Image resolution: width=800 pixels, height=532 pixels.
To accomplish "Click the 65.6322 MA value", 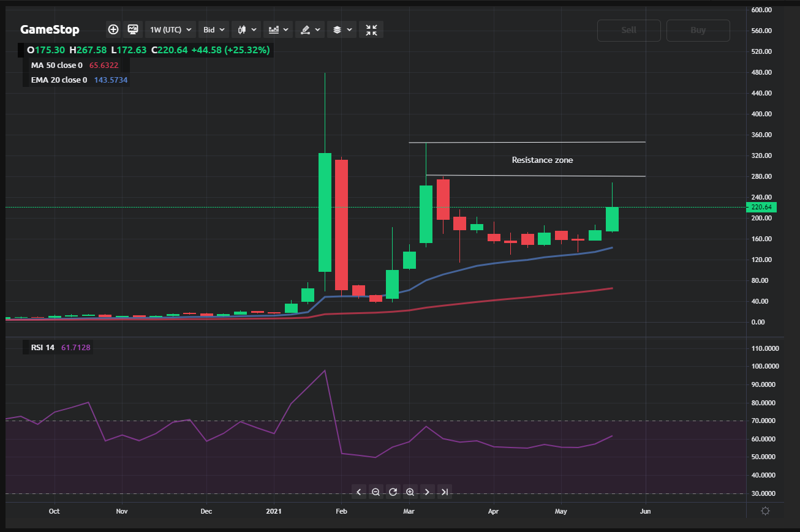I will pos(104,65).
